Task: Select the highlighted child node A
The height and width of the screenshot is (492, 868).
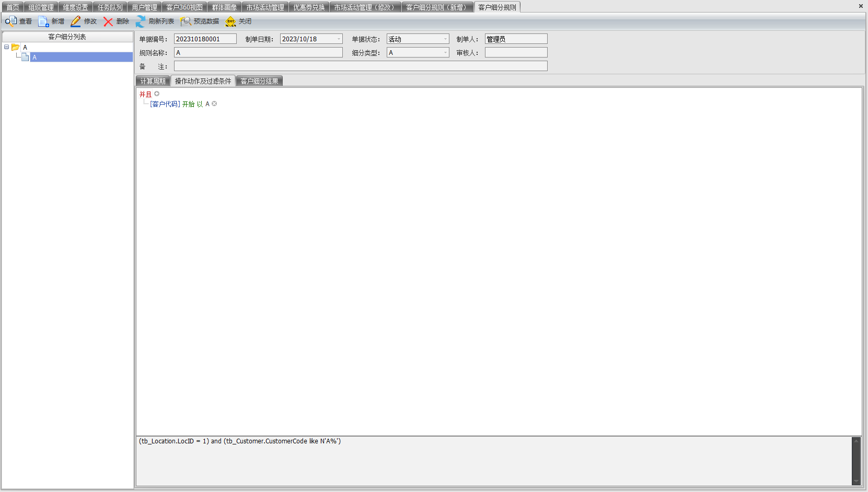Action: [x=81, y=57]
